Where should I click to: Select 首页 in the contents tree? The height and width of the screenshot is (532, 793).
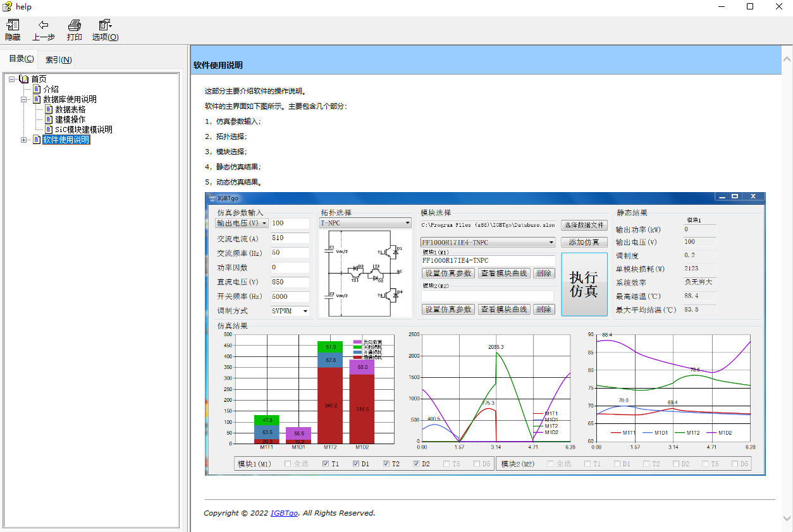tap(39, 79)
